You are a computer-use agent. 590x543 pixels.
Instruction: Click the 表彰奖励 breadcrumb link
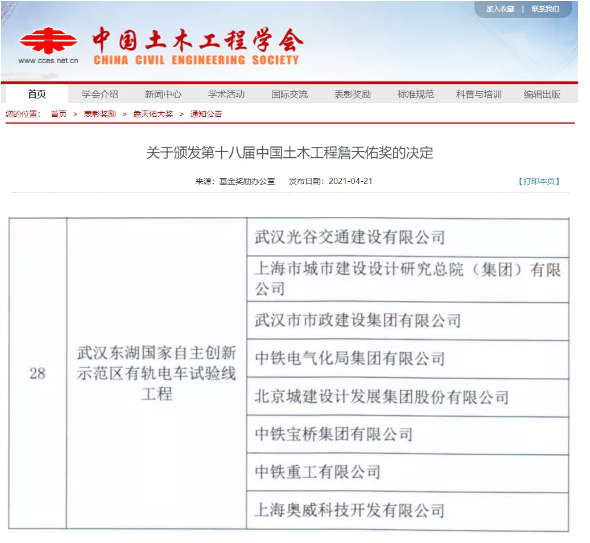coord(100,114)
